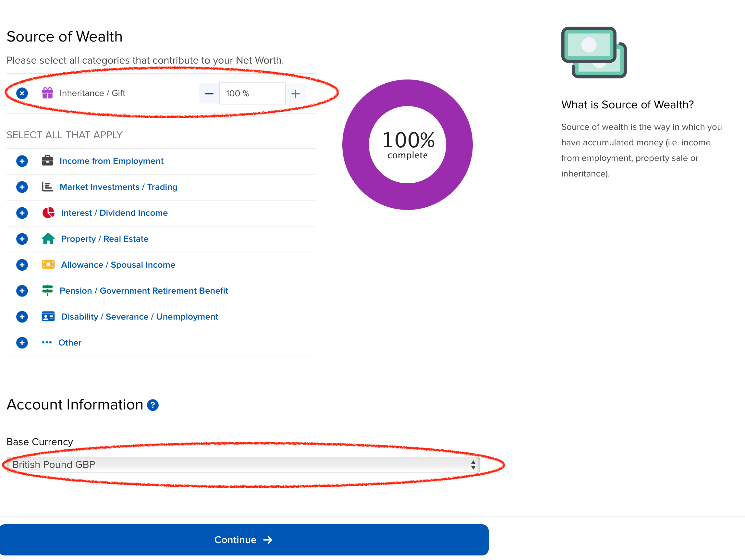Select Interest / Dividend Income link
This screenshot has height=560, width=745.
114,213
